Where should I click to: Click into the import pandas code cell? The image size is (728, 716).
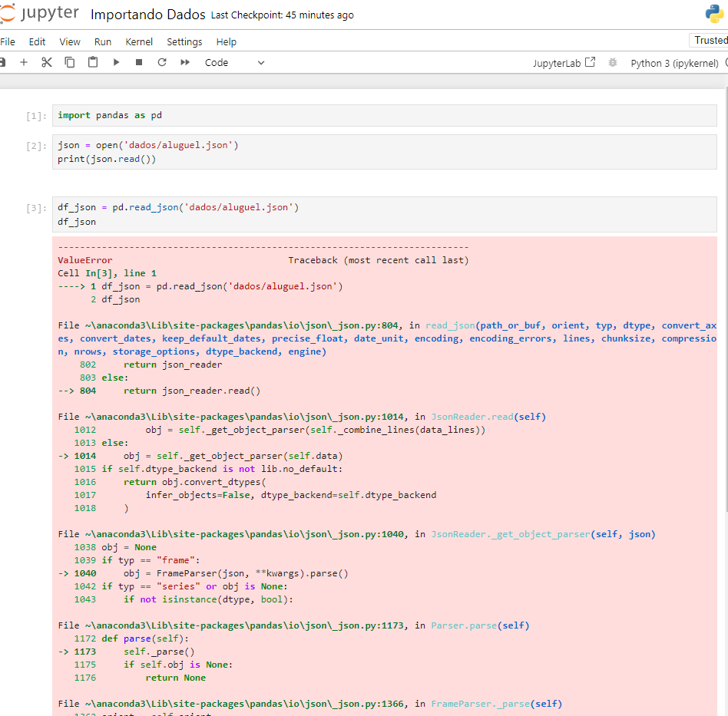384,116
